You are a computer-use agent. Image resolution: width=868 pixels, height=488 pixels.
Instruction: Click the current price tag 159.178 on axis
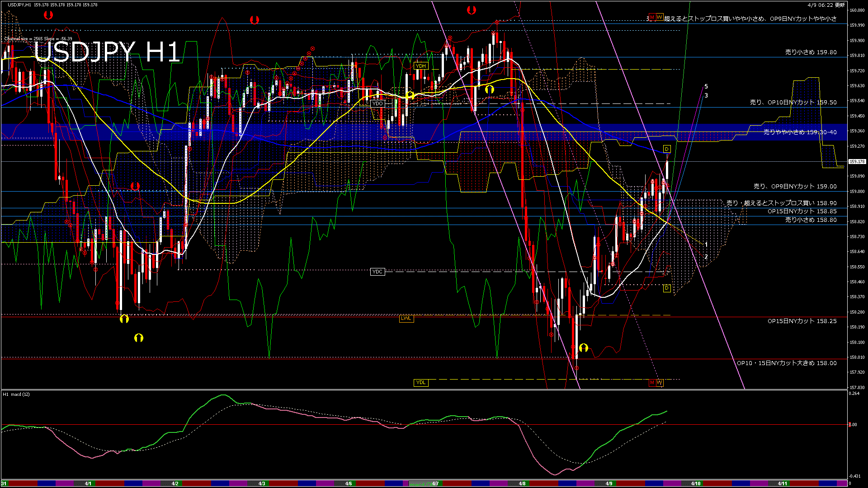857,161
